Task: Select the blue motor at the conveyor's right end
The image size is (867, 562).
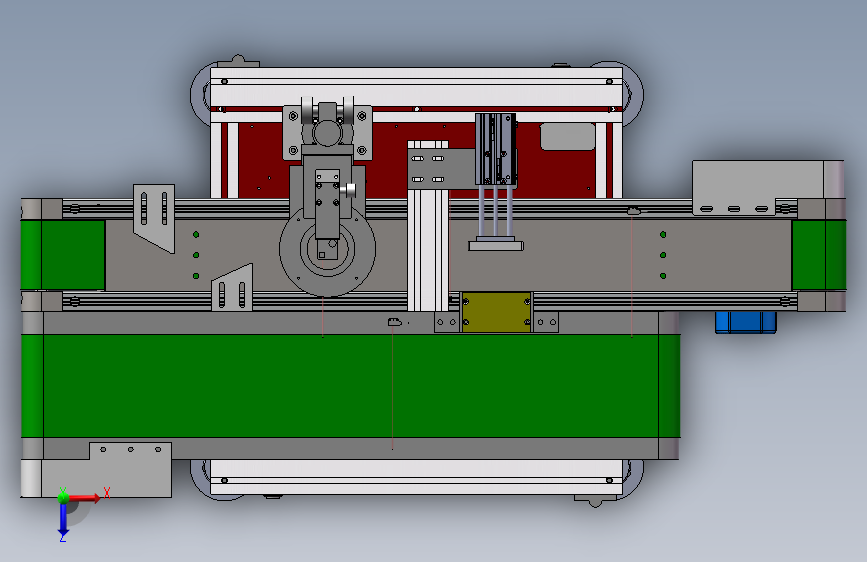Action: (745, 322)
